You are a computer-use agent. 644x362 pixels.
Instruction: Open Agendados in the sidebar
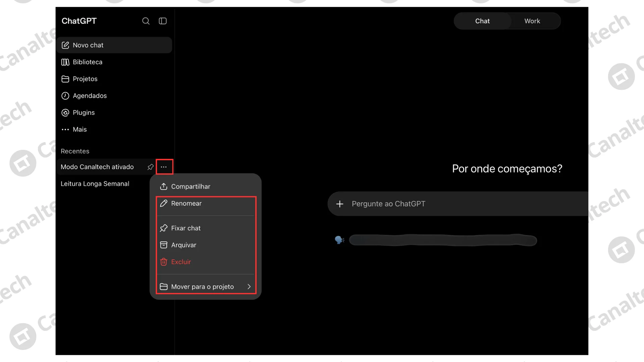(x=114, y=96)
